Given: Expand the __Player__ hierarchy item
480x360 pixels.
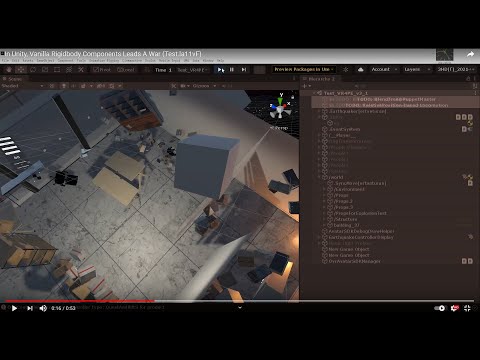Looking at the screenshot, I should coord(319,135).
